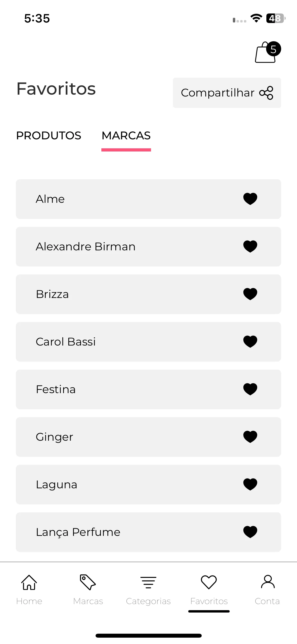Remove Brizza from favorites via heart
Screen dimensions: 297x644
pyautogui.click(x=250, y=294)
